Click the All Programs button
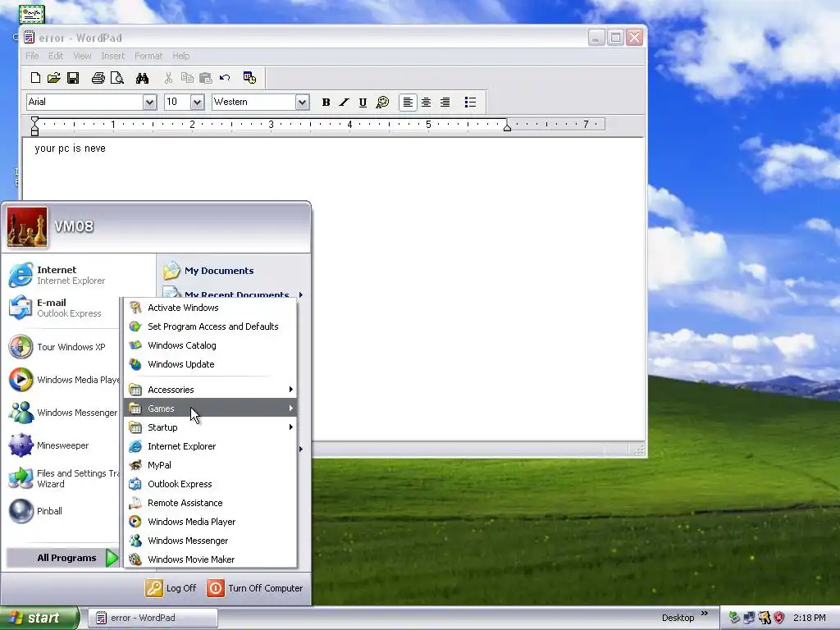The height and width of the screenshot is (630, 840). click(62, 558)
